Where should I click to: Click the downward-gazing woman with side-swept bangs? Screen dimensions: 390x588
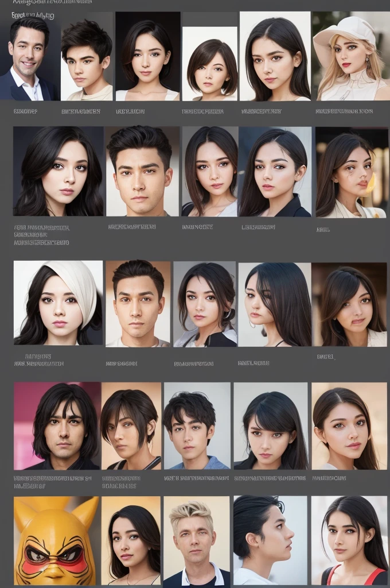tap(271, 426)
